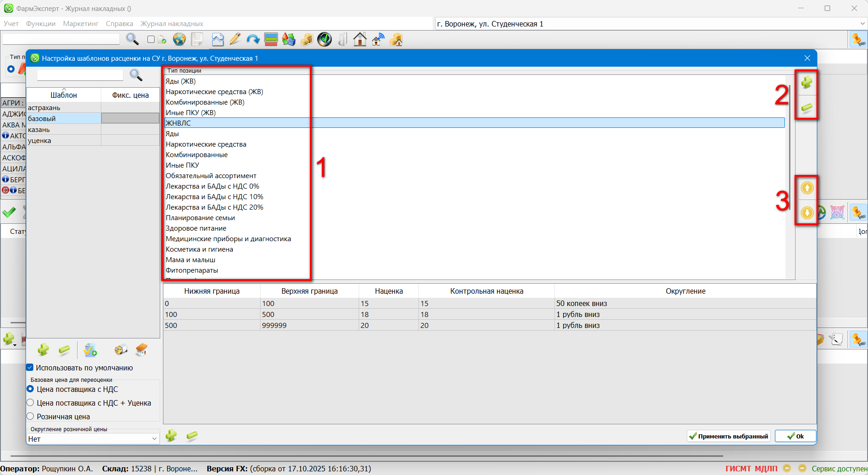Click the green plus under the markup ranges table
This screenshot has height=475, width=868.
[171, 436]
